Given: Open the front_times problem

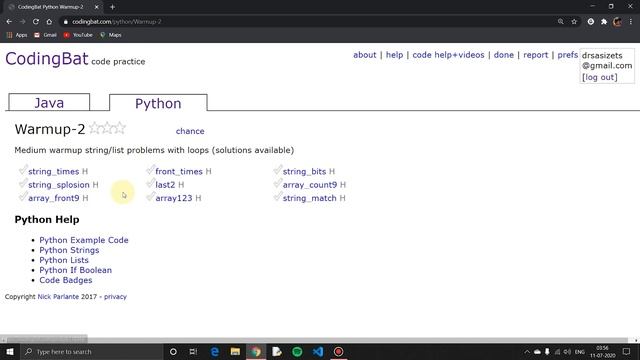Looking at the screenshot, I should pyautogui.click(x=179, y=171).
